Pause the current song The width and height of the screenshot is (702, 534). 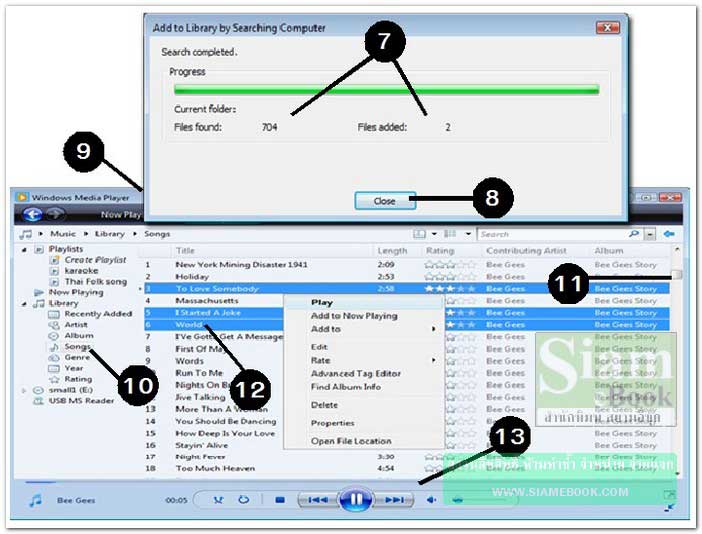(x=355, y=499)
